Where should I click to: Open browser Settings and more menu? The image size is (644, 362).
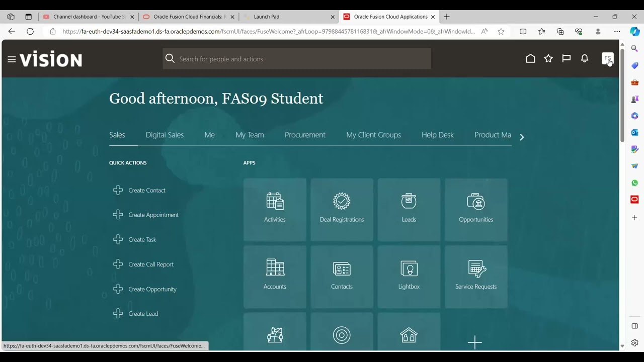[617, 31]
